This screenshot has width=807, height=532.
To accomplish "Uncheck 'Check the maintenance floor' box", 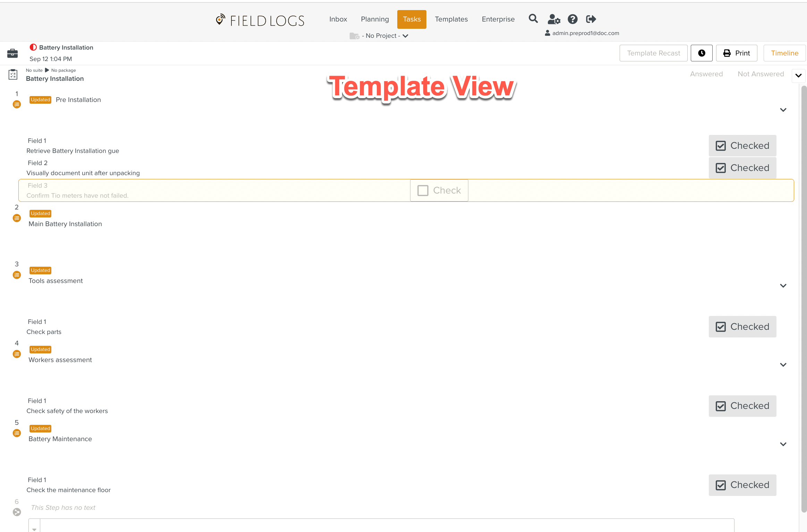I will tap(742, 485).
